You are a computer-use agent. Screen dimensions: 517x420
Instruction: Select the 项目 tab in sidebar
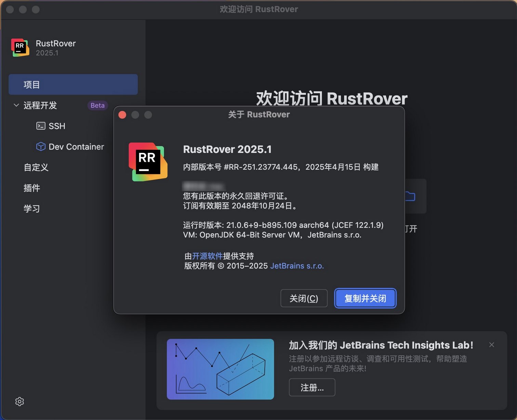73,84
